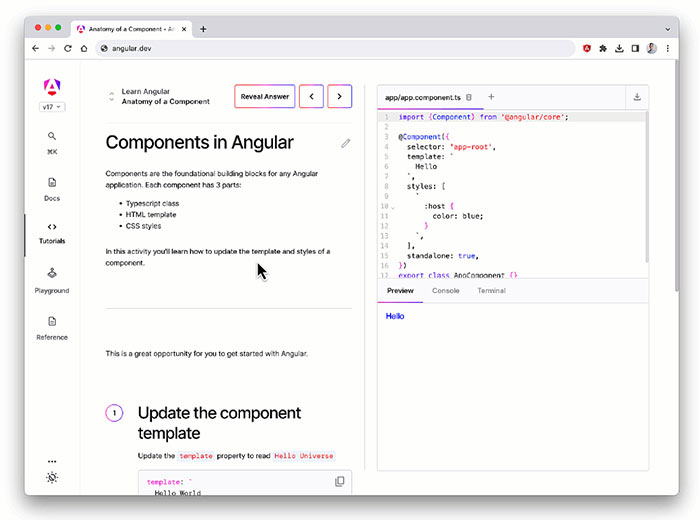Go to the previous tutorial step
Image resolution: width=700 pixels, height=520 pixels.
pos(311,96)
